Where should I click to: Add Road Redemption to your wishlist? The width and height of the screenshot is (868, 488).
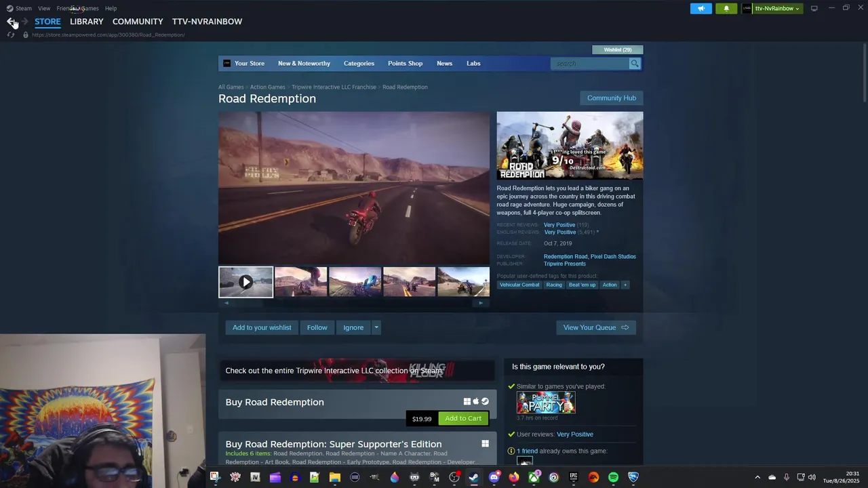click(262, 327)
